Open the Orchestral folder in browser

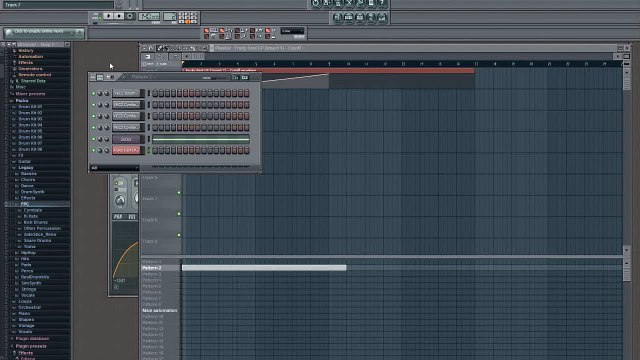(29, 308)
